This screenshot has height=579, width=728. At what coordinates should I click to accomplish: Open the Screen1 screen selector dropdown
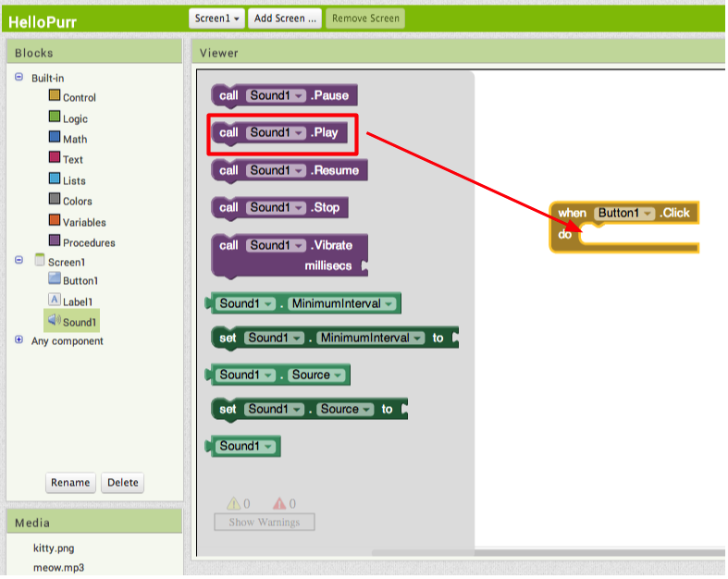[x=216, y=18]
